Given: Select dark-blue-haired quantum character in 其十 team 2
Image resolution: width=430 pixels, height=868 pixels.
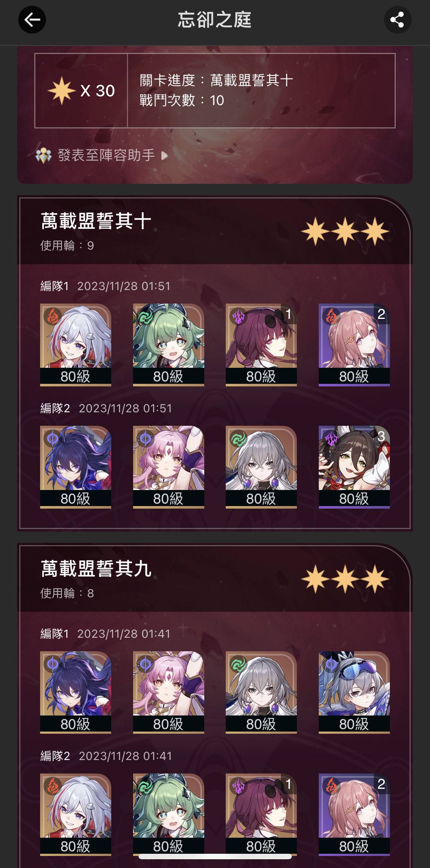Looking at the screenshot, I should 75,467.
